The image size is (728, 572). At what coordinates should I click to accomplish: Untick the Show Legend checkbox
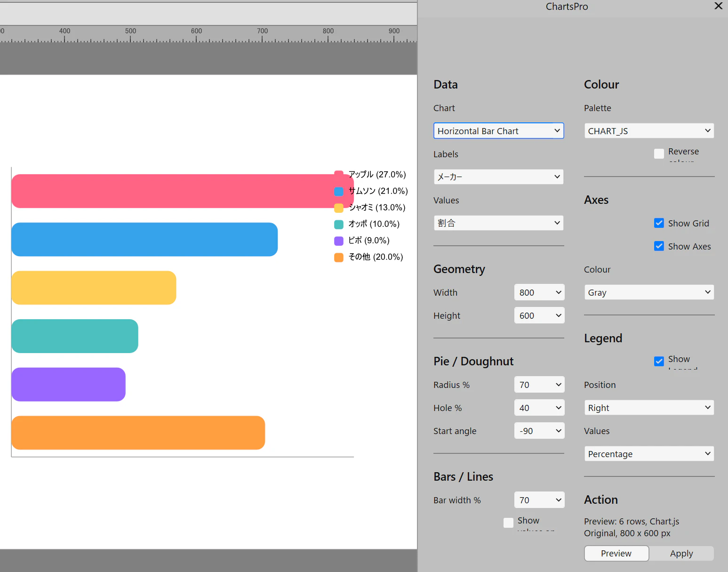pos(659,361)
